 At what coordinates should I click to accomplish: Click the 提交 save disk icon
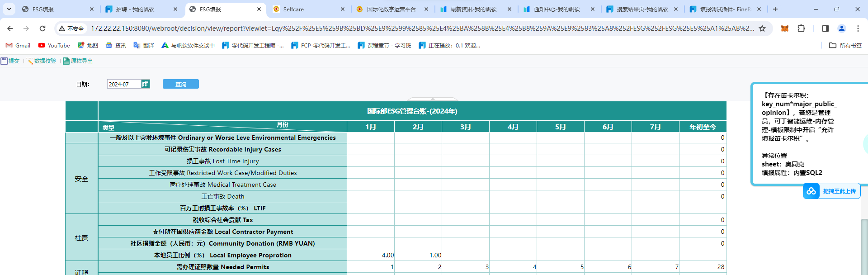[x=4, y=61]
